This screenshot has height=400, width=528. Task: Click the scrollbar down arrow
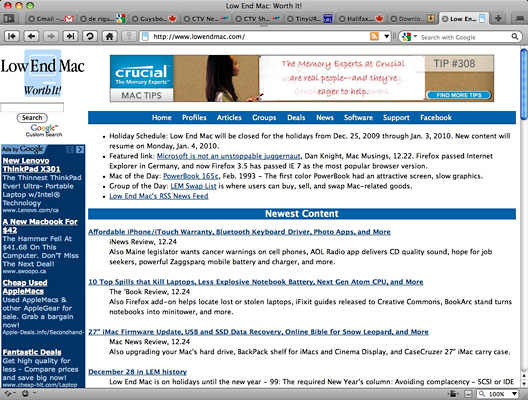pos(524,383)
